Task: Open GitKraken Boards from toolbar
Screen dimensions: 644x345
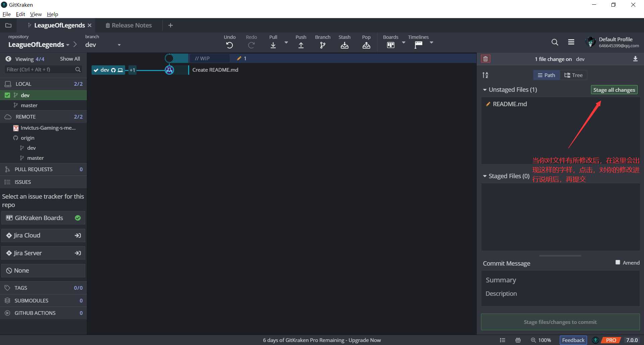Action: coord(390,45)
